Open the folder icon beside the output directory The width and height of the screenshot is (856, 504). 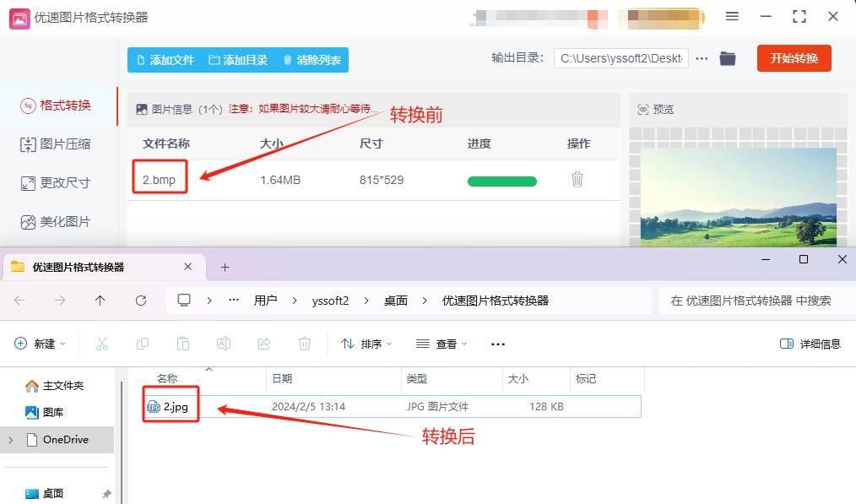[x=728, y=59]
